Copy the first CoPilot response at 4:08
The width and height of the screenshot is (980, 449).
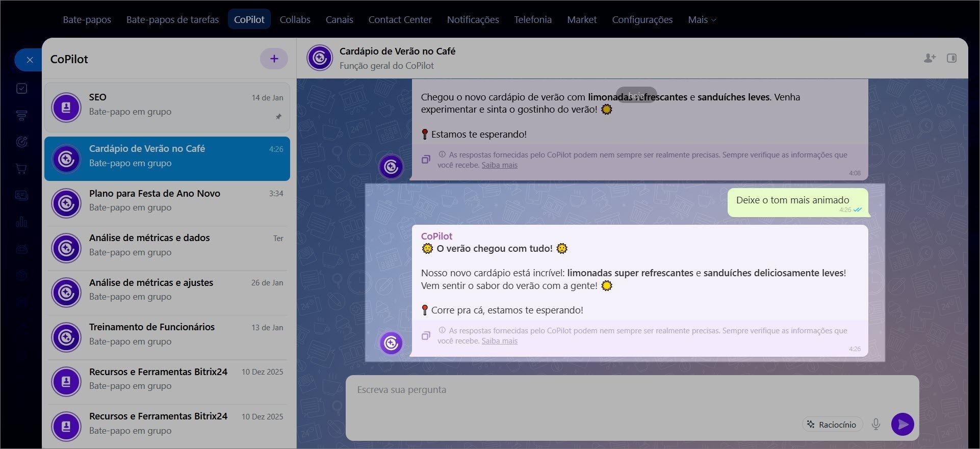pos(426,160)
